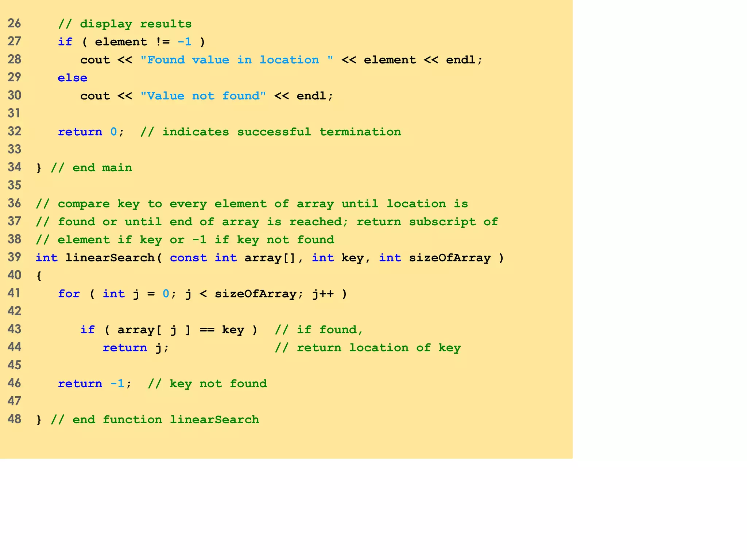
Task: Click 'return -1;' statement on line 46
Action: (95, 384)
